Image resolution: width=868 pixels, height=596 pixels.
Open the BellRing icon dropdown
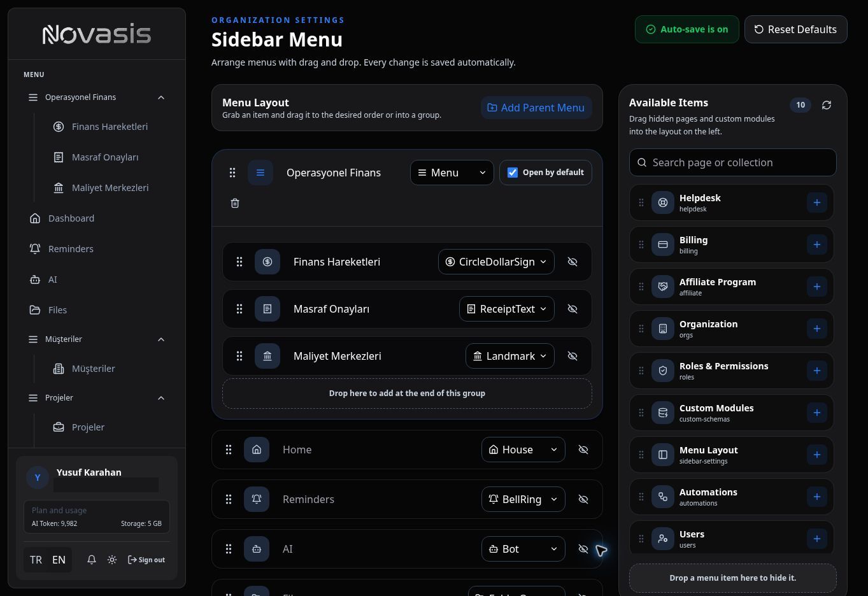(523, 499)
